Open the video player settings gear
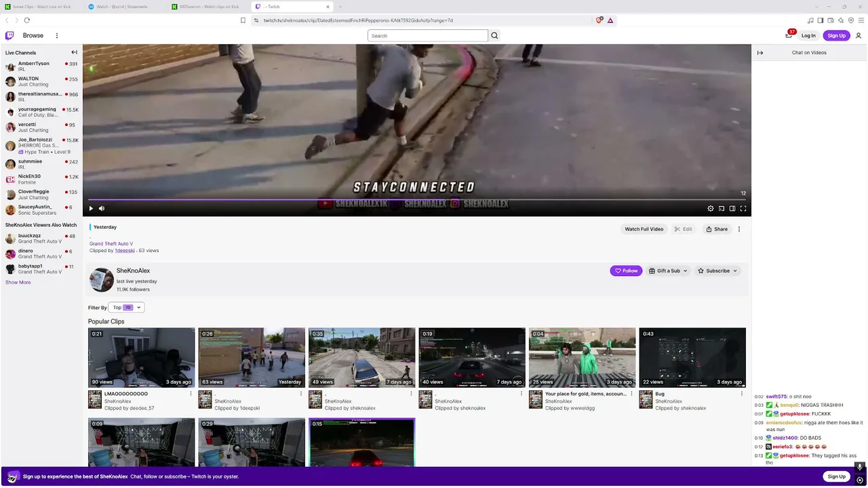The height and width of the screenshot is (488, 868). (x=711, y=208)
